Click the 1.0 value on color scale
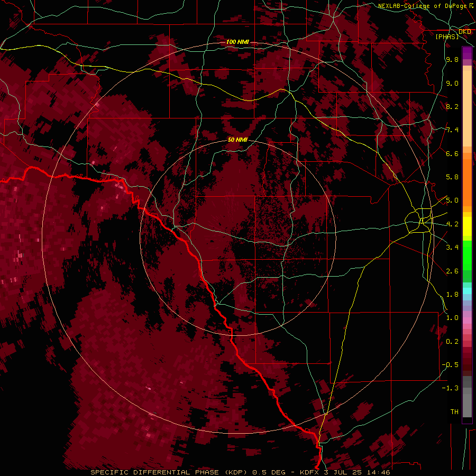 [452, 318]
